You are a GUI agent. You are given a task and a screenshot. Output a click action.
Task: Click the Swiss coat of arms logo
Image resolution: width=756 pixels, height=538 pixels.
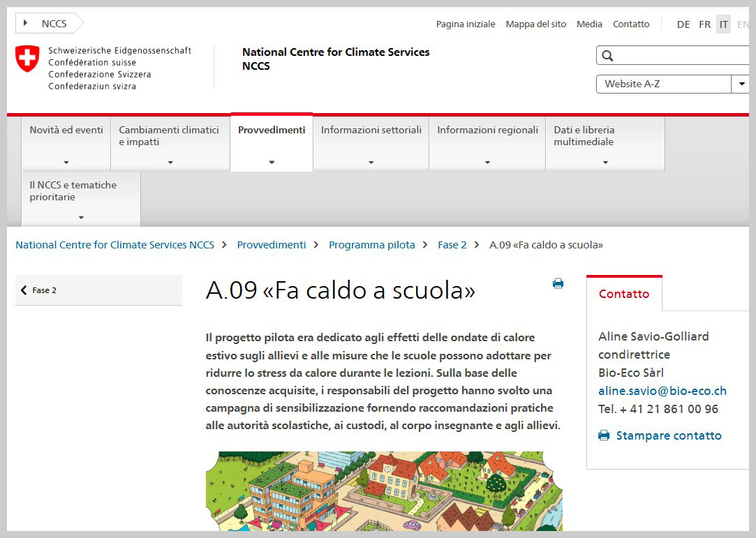(28, 59)
